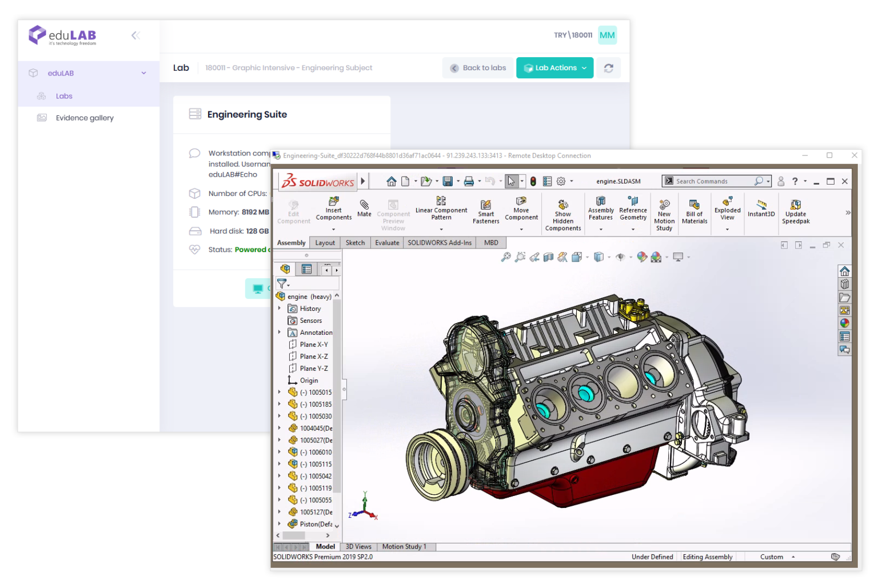The image size is (878, 588).
Task: Click the Appearances color ball in task pane
Action: tap(844, 323)
